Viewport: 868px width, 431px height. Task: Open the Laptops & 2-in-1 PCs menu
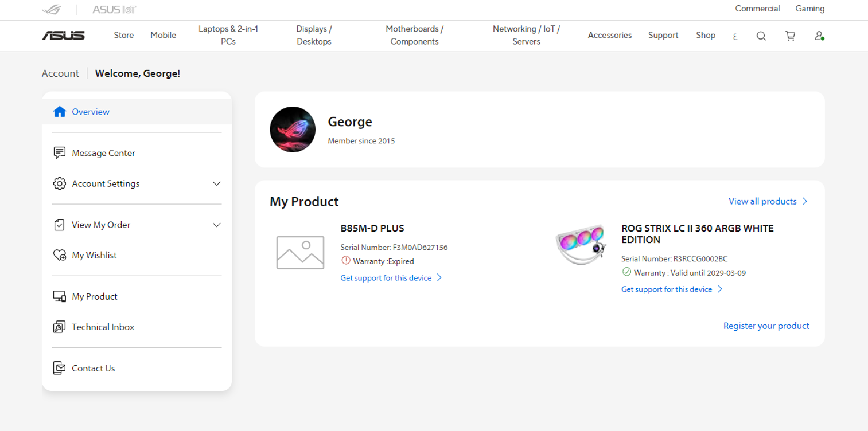point(228,35)
